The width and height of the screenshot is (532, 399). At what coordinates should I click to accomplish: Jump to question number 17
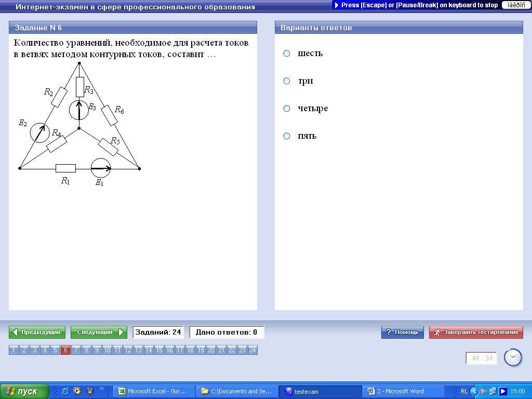(180, 350)
